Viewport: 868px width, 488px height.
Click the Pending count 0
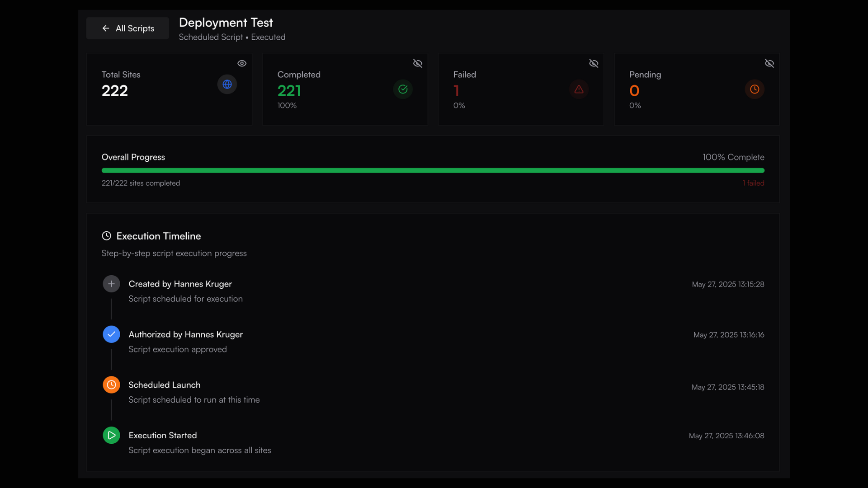coord(634,91)
